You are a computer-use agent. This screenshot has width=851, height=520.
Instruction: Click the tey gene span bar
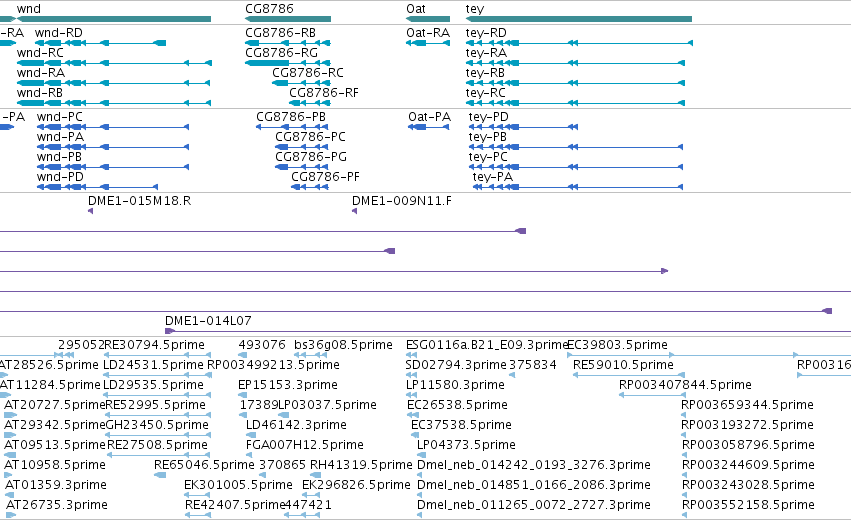point(579,19)
